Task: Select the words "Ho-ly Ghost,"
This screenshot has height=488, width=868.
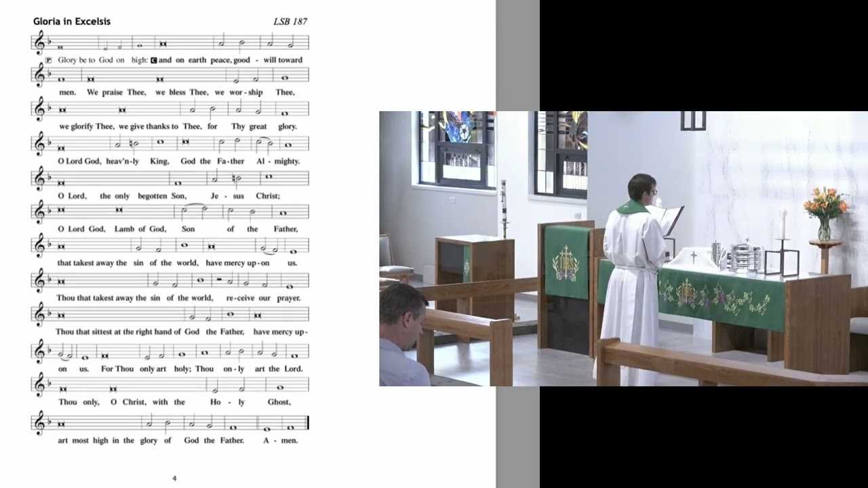Action: [x=250, y=402]
